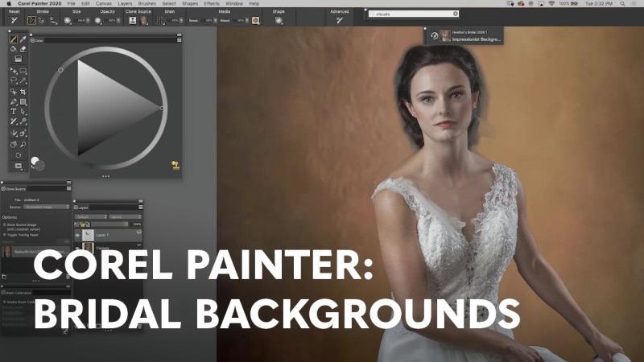Open the Layers panel options menu
This screenshot has height=362, width=644.
coord(140,207)
